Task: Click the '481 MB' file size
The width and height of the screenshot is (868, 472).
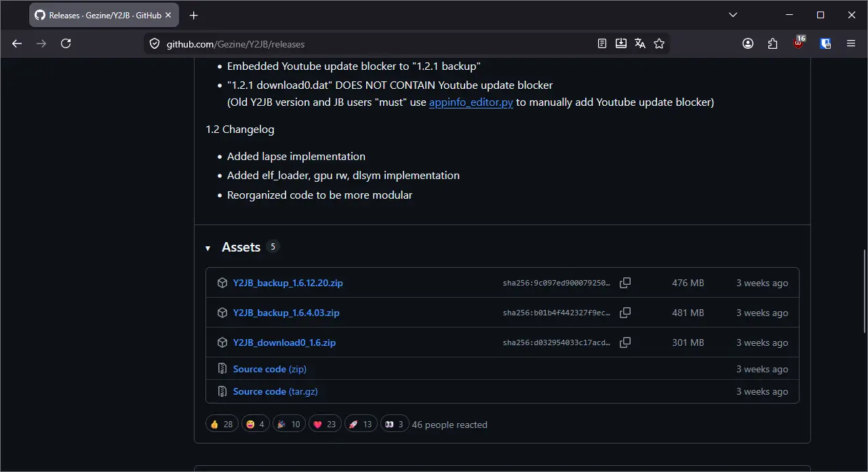Action: 688,313
